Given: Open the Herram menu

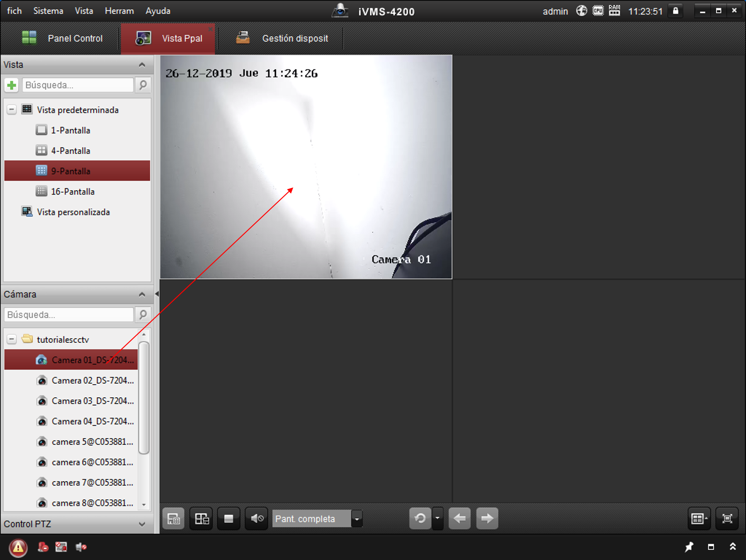Looking at the screenshot, I should (119, 11).
